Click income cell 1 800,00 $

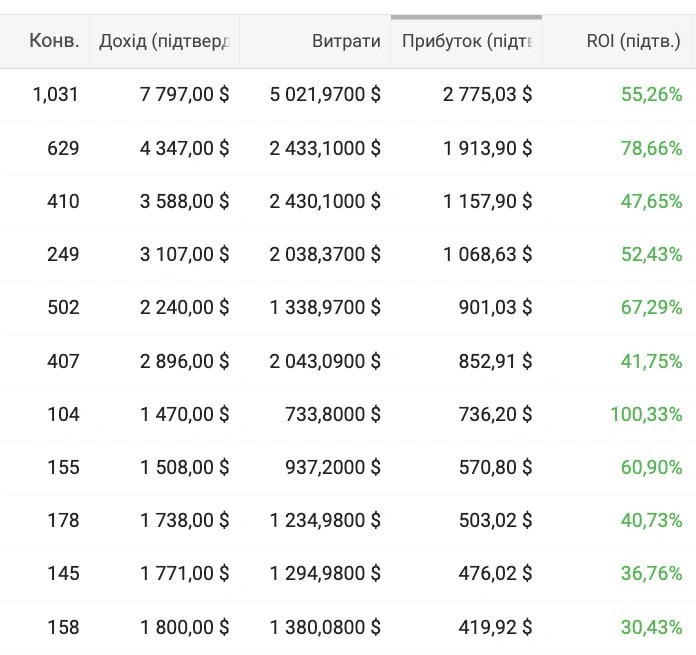tap(185, 627)
